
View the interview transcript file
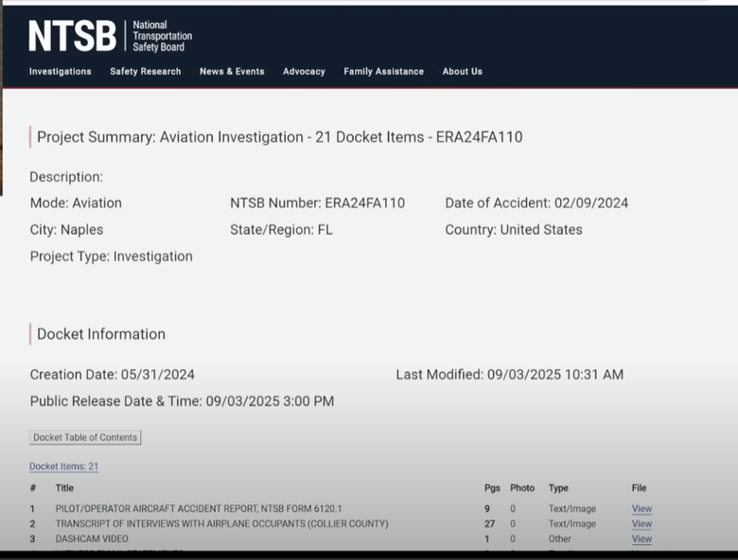point(641,524)
